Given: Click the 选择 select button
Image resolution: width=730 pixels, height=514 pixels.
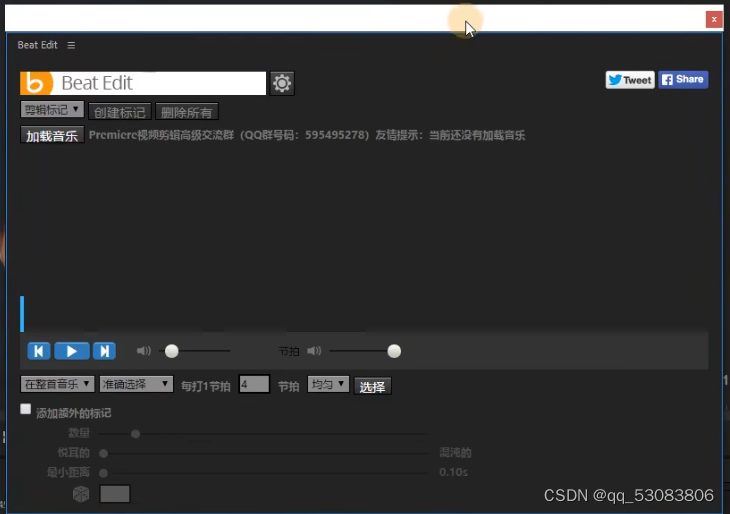Looking at the screenshot, I should tap(372, 386).
